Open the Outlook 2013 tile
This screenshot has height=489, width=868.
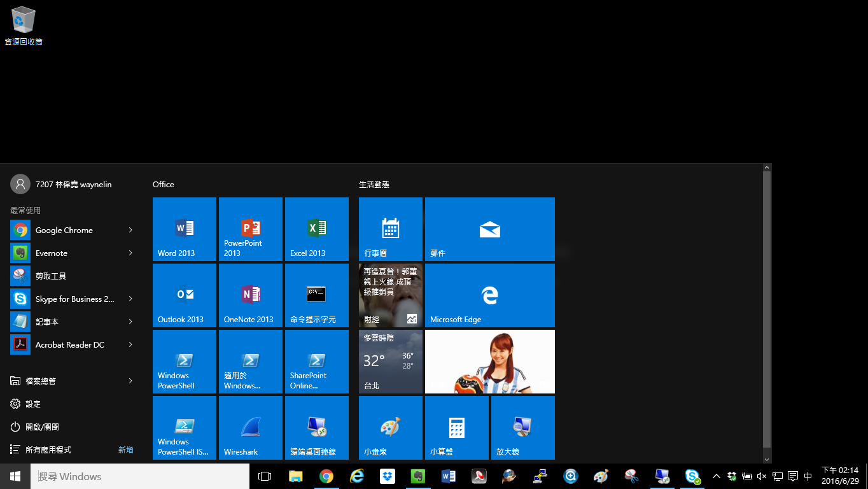185,295
